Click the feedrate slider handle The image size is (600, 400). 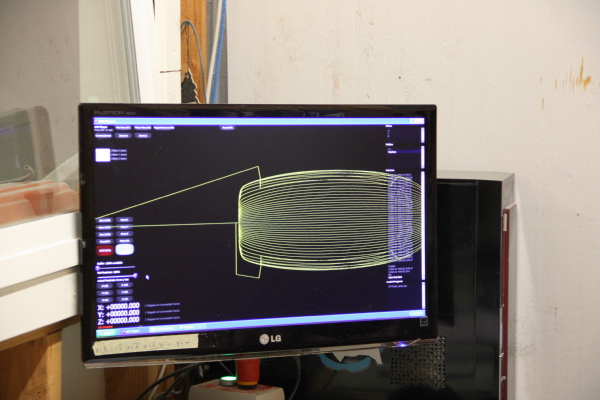(x=135, y=275)
